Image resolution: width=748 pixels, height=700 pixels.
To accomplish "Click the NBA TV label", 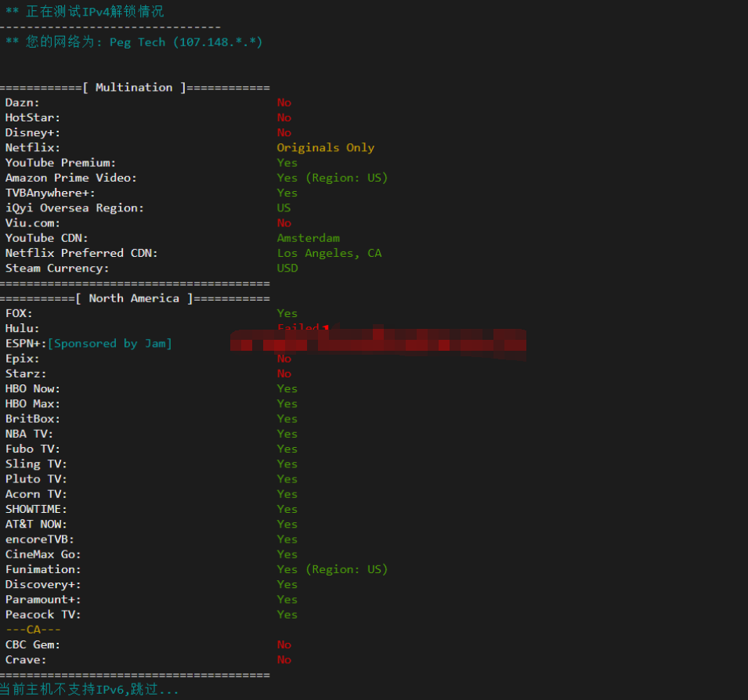I will (29, 434).
